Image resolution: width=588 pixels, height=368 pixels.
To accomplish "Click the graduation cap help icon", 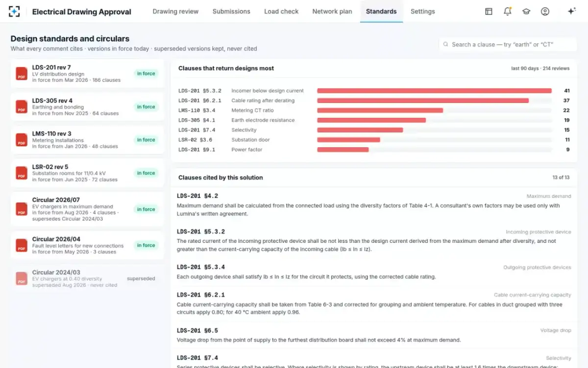I will point(526,11).
